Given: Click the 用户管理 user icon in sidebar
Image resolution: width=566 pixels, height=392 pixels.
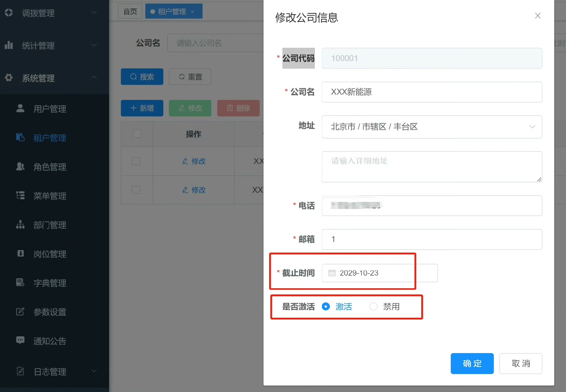Looking at the screenshot, I should tap(20, 108).
